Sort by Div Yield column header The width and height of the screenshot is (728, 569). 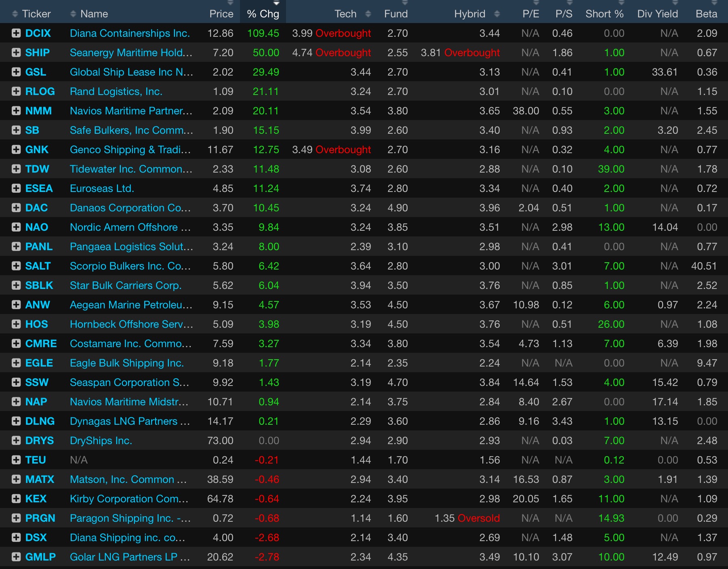[x=658, y=14]
